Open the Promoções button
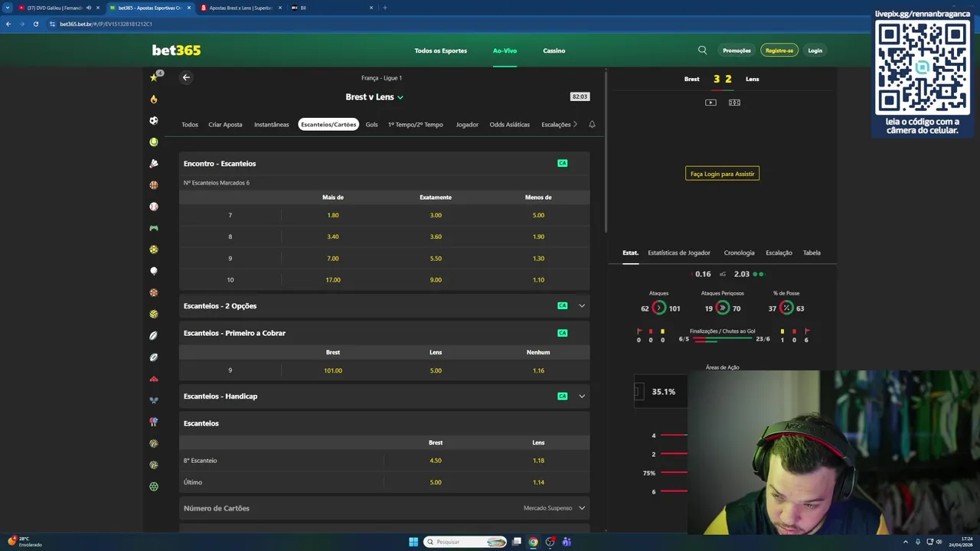 point(737,51)
